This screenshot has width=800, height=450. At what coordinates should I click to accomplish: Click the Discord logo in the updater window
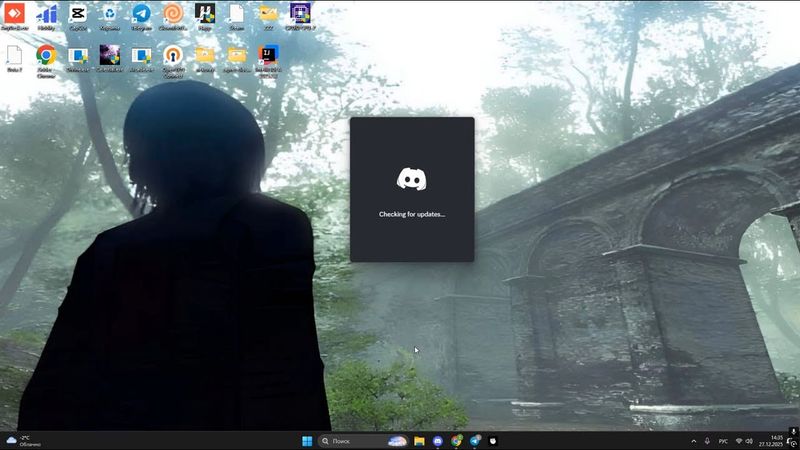(x=412, y=180)
